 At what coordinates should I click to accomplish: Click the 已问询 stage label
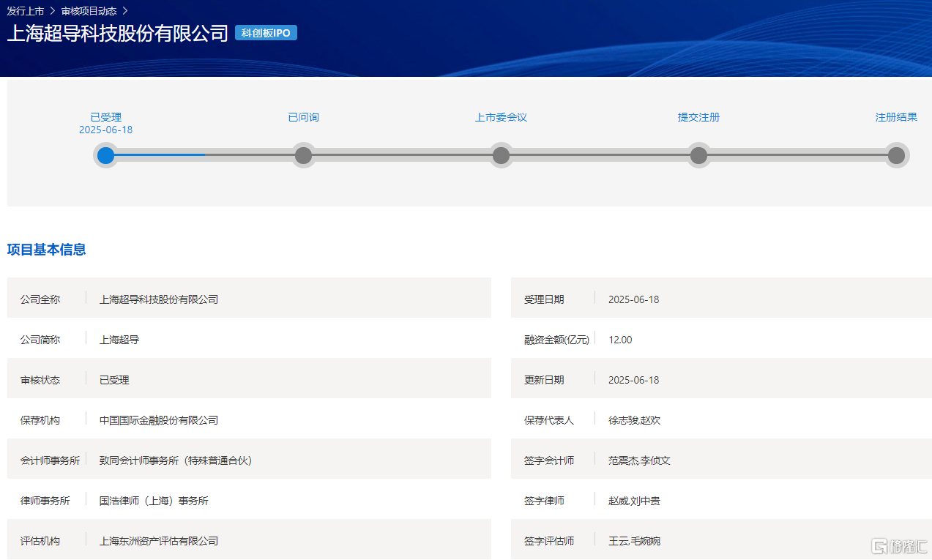coord(303,117)
